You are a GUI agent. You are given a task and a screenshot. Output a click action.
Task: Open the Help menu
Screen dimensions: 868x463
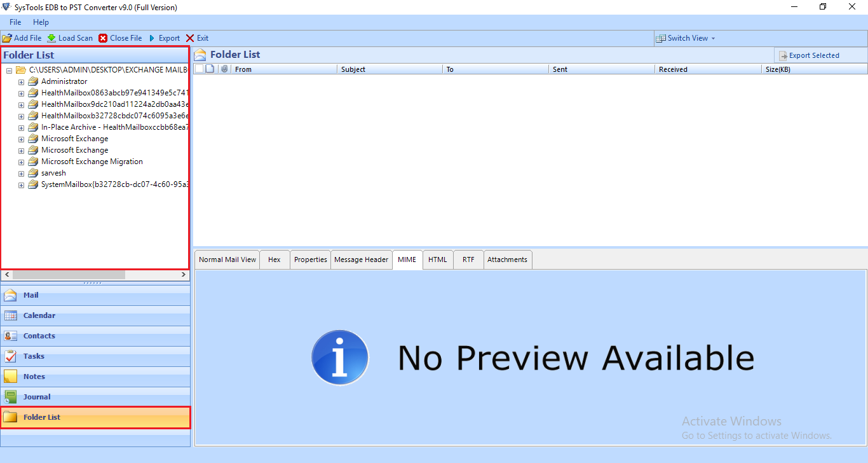click(x=41, y=22)
